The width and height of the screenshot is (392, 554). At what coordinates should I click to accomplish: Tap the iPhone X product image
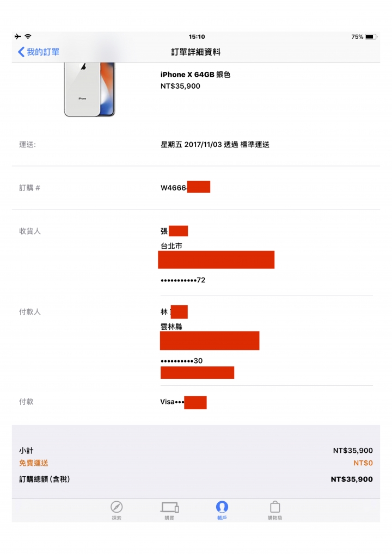(x=89, y=89)
